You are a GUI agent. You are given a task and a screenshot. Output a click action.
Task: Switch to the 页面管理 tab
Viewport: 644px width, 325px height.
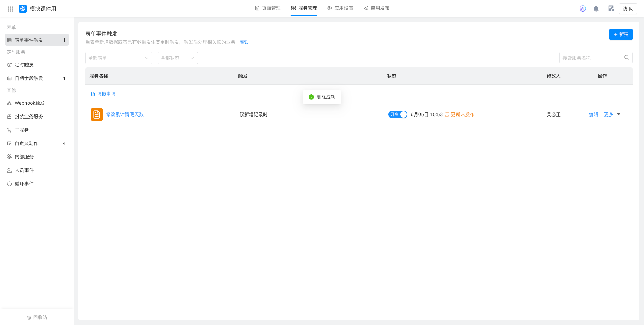[268, 8]
